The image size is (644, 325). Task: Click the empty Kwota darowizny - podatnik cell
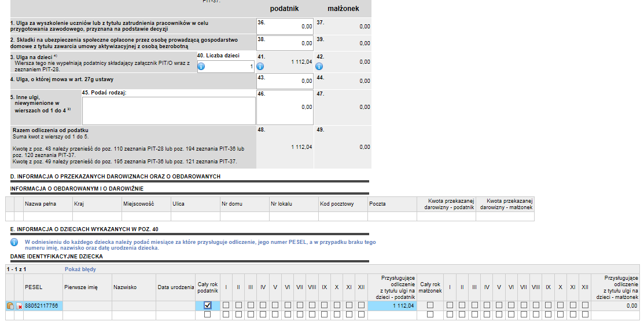pyautogui.click(x=447, y=217)
